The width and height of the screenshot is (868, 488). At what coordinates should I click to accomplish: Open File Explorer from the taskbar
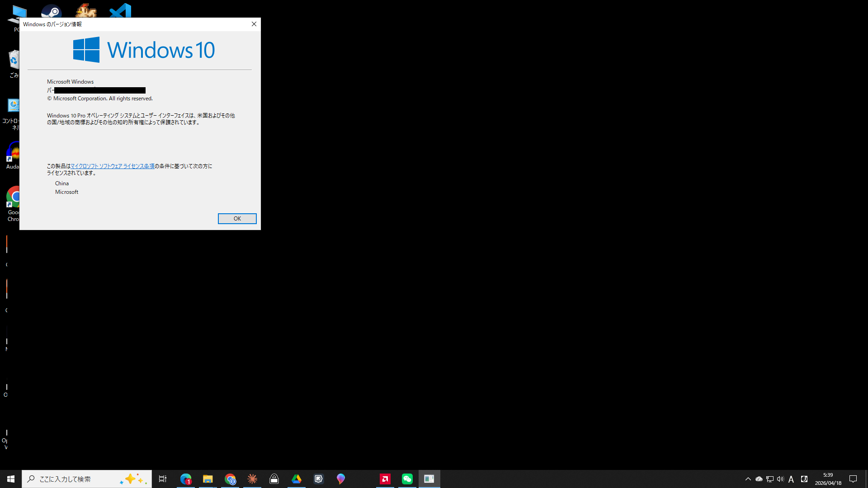208,479
